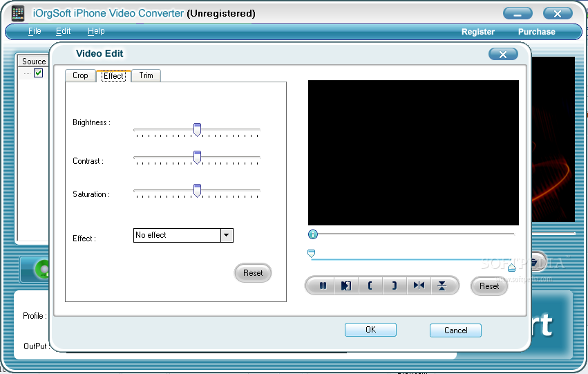
Task: Select the Effect tab
Action: [113, 76]
